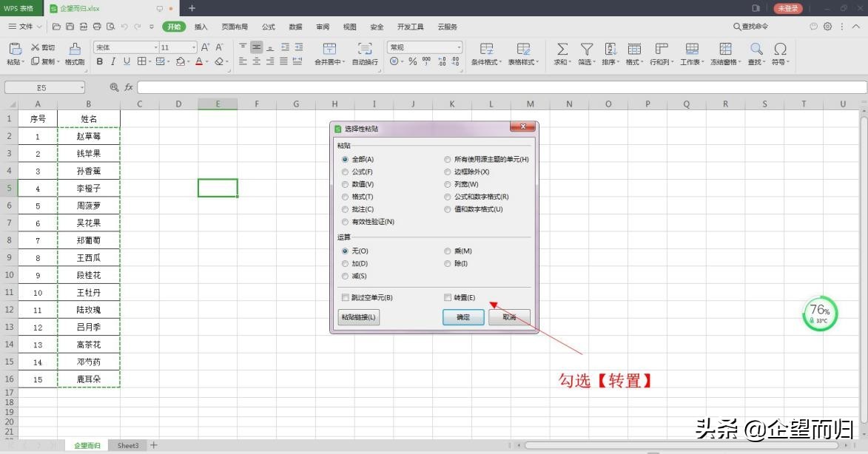Click the Filter (筛选) funnel icon
This screenshot has height=454, width=868.
click(586, 50)
